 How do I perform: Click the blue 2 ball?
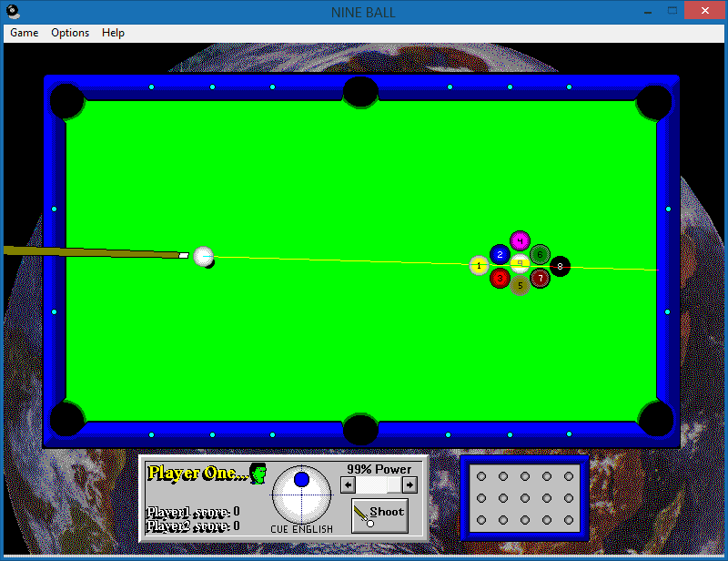coord(500,254)
